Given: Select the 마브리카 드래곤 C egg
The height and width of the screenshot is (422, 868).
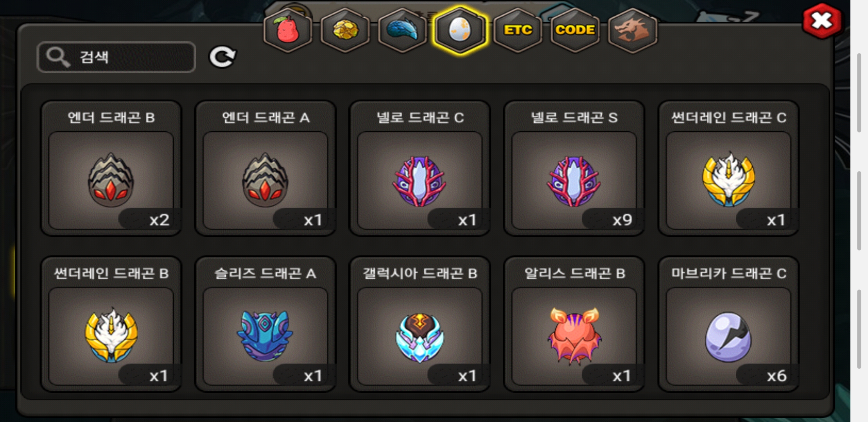Looking at the screenshot, I should 728,324.
